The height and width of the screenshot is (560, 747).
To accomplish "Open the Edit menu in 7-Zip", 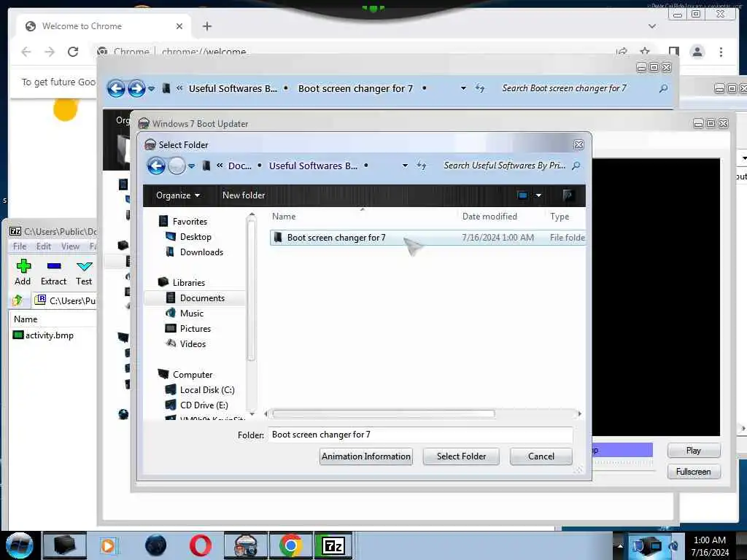I will pyautogui.click(x=43, y=246).
